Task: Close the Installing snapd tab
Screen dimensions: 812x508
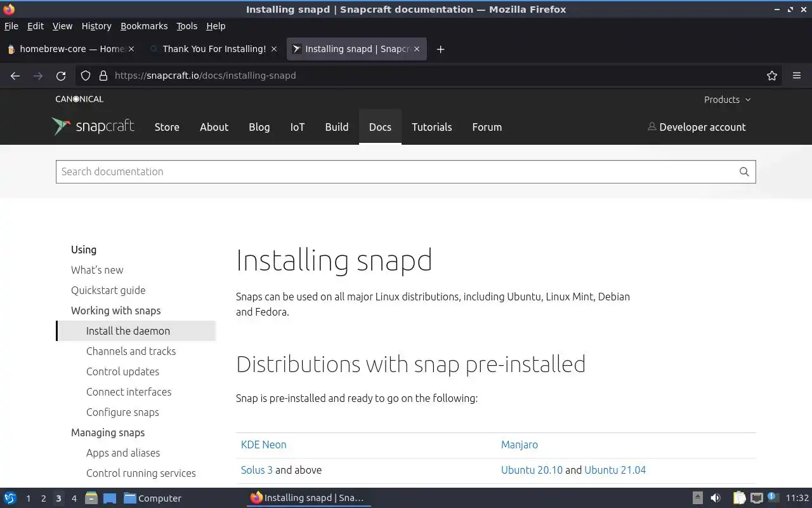Action: pyautogui.click(x=417, y=49)
